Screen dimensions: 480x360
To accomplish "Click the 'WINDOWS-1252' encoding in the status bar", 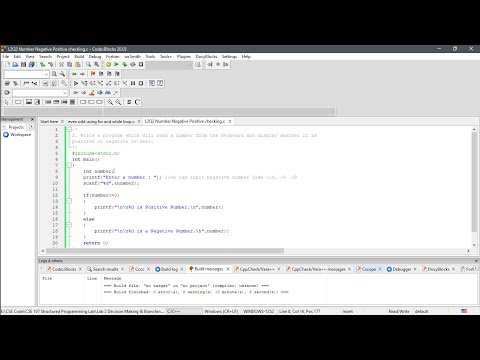I will 258,311.
